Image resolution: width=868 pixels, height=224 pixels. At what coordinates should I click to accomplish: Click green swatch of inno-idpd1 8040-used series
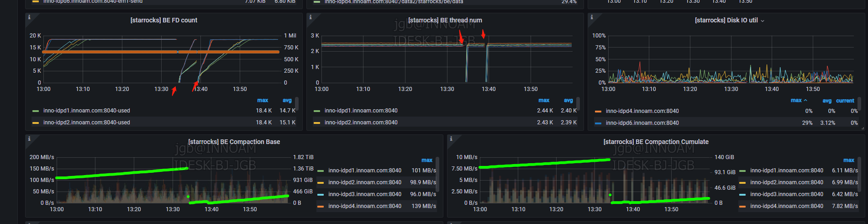point(36,111)
